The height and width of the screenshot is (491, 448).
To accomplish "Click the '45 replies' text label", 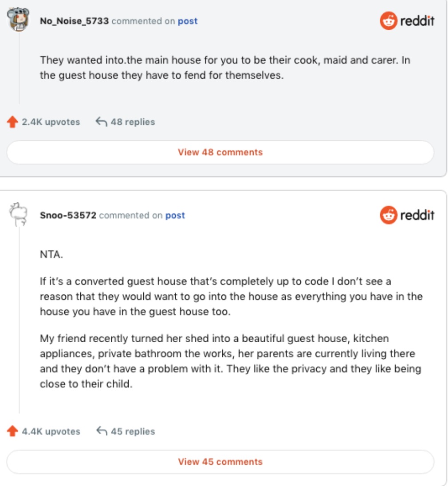I will tap(133, 431).
